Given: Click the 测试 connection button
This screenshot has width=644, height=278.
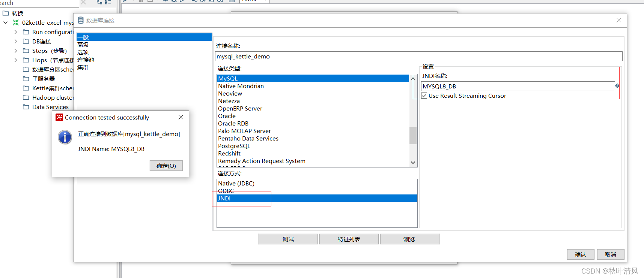Looking at the screenshot, I should pyautogui.click(x=288, y=239).
